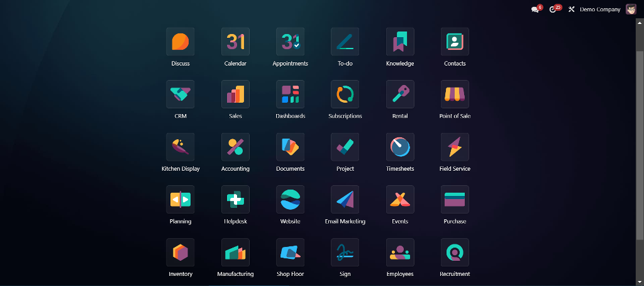The height and width of the screenshot is (286, 644).
Task: Select the Inventory app icon
Action: [x=180, y=253]
